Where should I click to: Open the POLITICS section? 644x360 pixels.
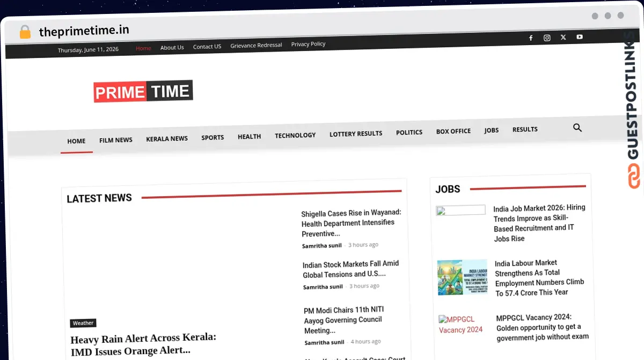[x=409, y=132]
